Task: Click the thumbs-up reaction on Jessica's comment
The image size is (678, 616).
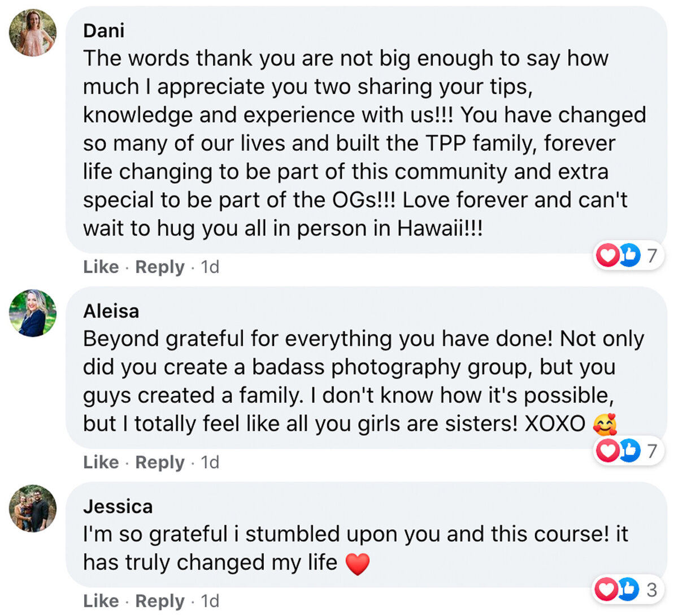Action: (x=627, y=589)
